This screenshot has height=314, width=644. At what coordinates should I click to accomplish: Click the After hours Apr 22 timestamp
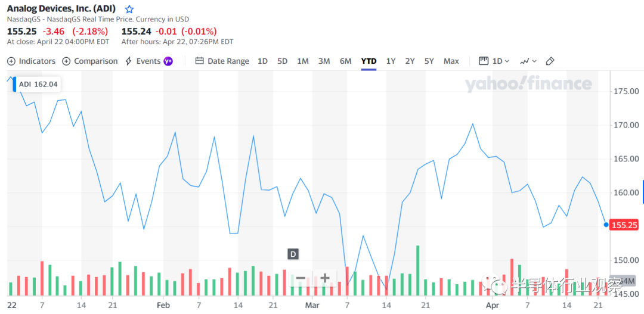tap(178, 42)
